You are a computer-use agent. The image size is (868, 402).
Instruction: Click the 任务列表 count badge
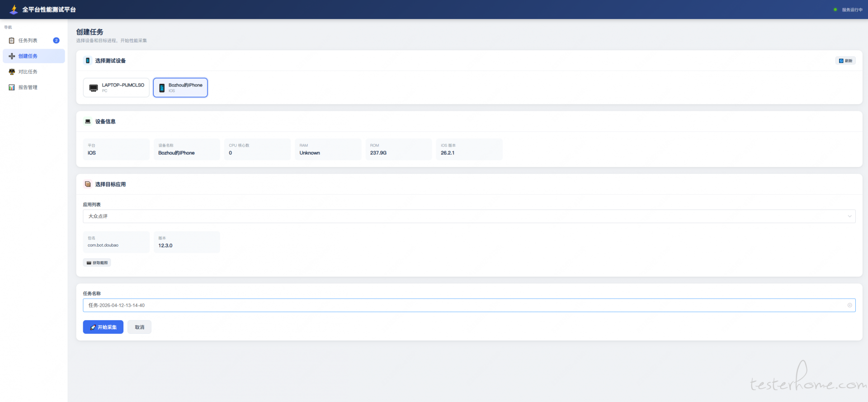[56, 41]
